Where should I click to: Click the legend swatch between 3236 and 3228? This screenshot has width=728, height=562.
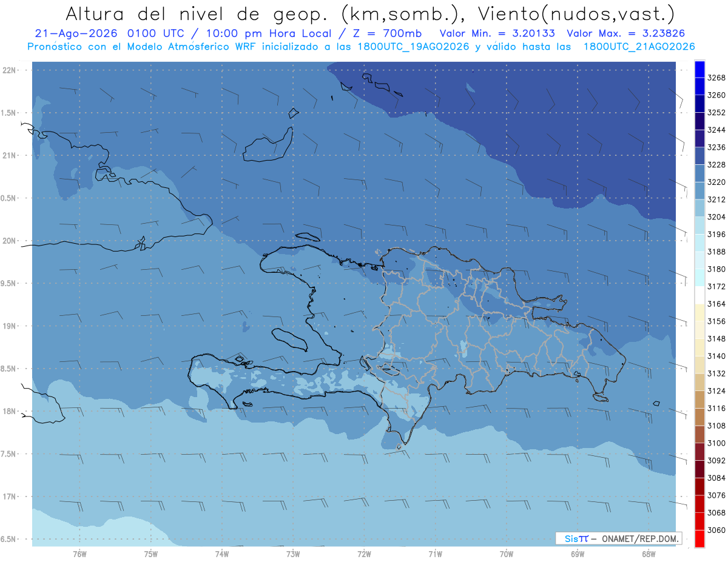click(x=699, y=156)
